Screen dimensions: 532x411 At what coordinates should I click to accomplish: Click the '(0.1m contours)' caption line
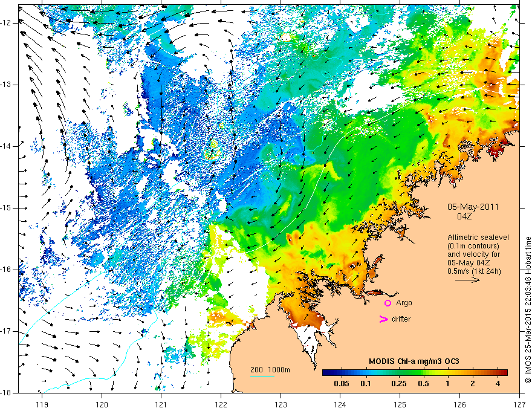click(473, 246)
